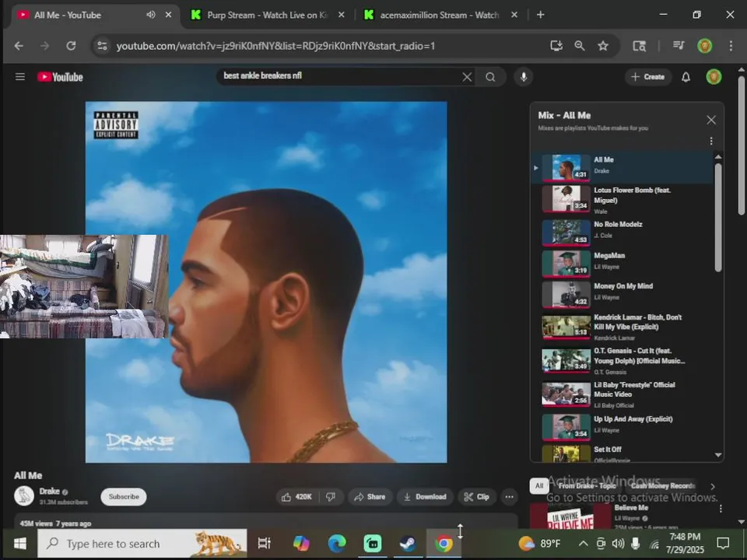Open a new browser tab

coord(540,15)
